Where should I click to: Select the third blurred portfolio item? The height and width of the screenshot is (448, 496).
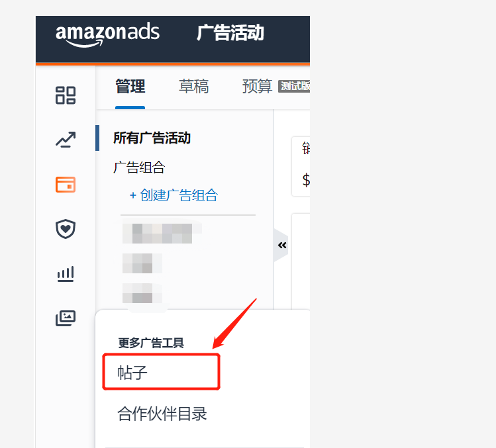[142, 293]
